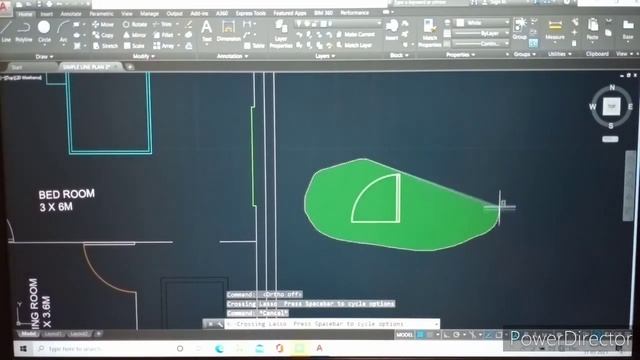The height and width of the screenshot is (360, 640).
Task: Click the application menu A logo
Action: pos(4,7)
